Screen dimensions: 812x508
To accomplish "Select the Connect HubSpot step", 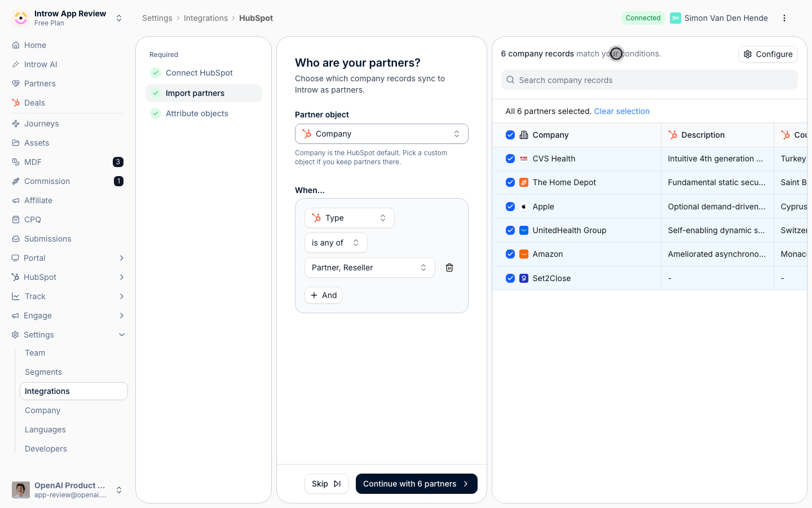I will [x=204, y=73].
